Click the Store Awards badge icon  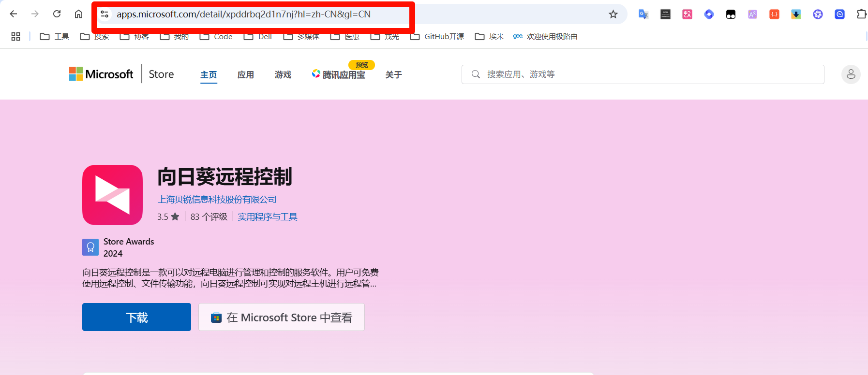90,247
